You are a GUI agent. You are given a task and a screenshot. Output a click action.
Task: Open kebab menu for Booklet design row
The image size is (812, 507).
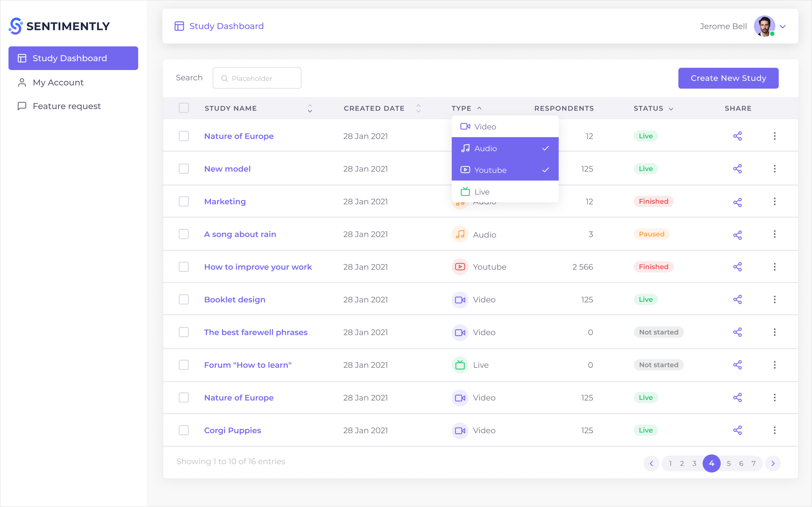(x=775, y=299)
